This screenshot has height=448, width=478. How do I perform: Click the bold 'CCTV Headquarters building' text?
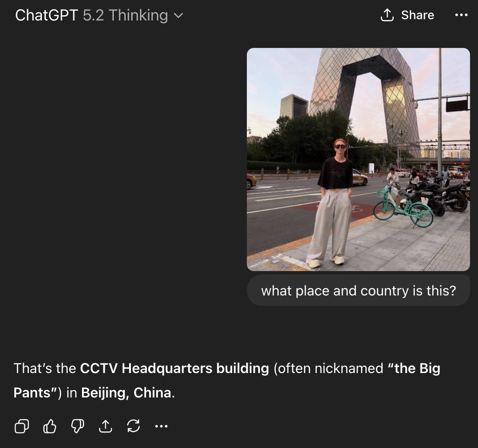coord(174,368)
